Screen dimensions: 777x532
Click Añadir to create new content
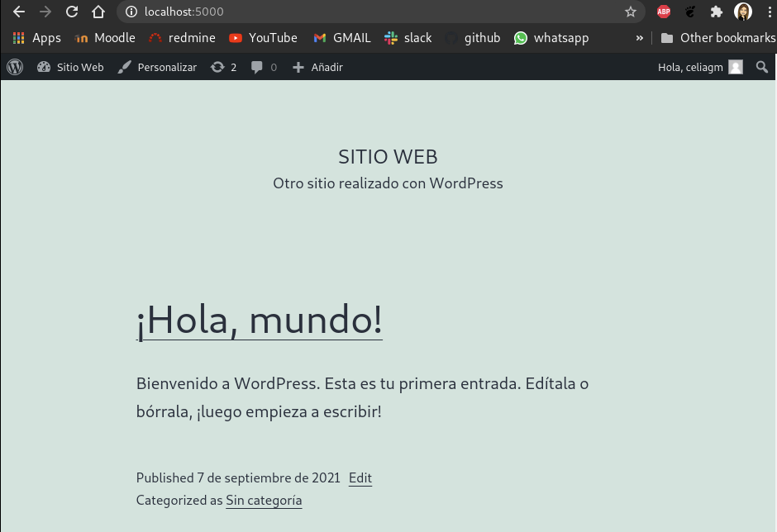click(x=317, y=67)
